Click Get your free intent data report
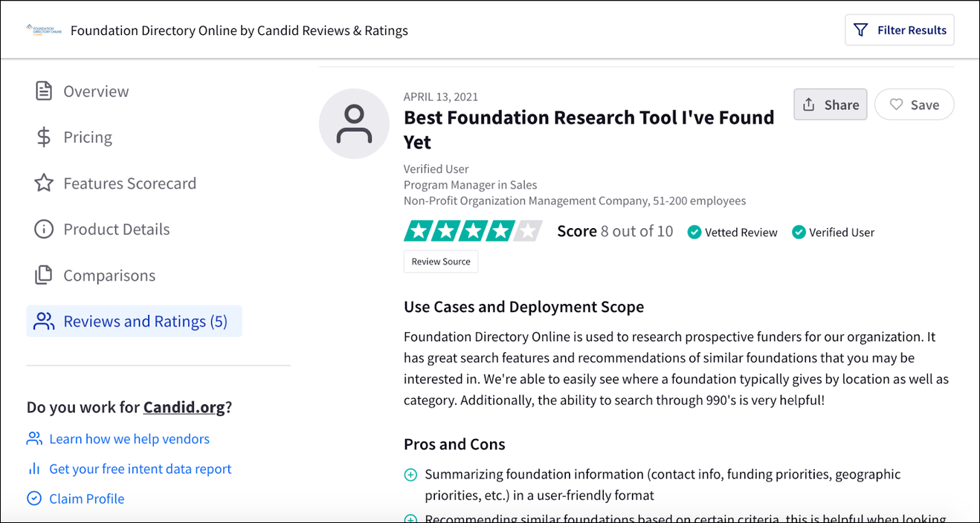Screen dimensions: 980x523 [140, 469]
